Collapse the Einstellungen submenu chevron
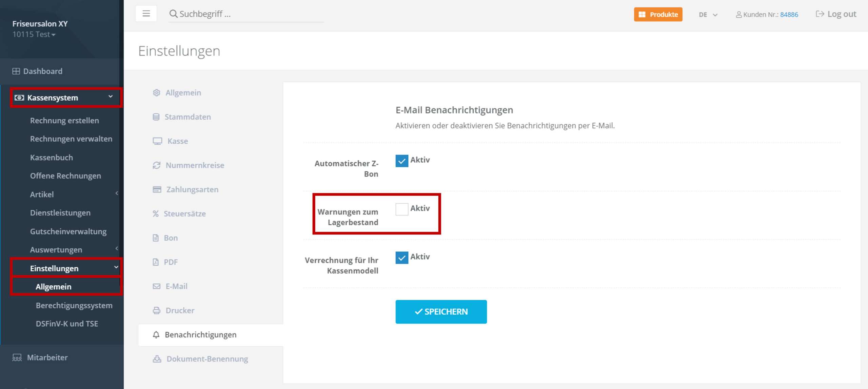Image resolution: width=868 pixels, height=389 pixels. point(116,267)
